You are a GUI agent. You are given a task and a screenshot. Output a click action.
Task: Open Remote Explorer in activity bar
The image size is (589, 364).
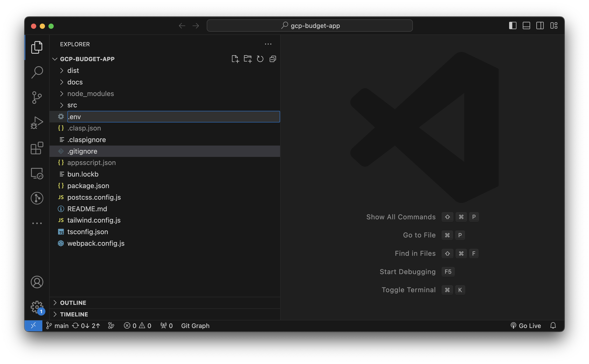tap(37, 173)
